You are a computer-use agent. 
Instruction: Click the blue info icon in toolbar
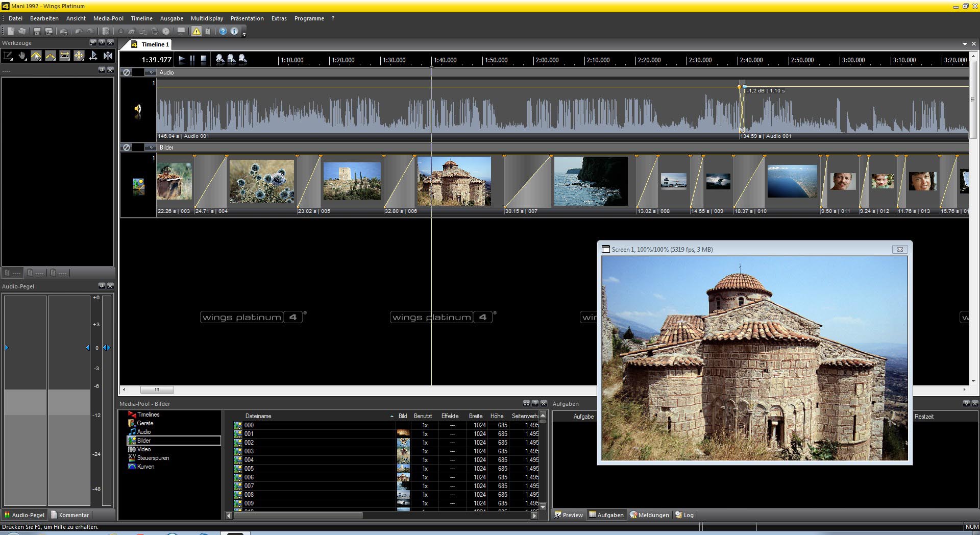[x=234, y=31]
